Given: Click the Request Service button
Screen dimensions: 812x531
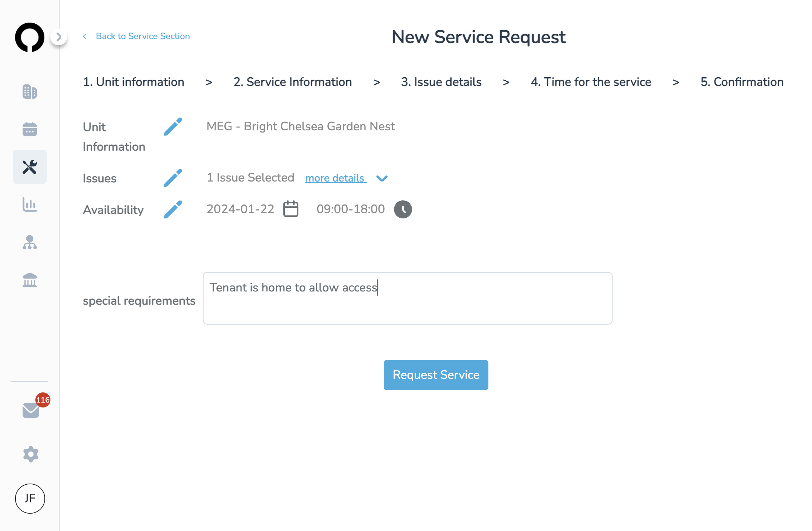Looking at the screenshot, I should point(436,375).
